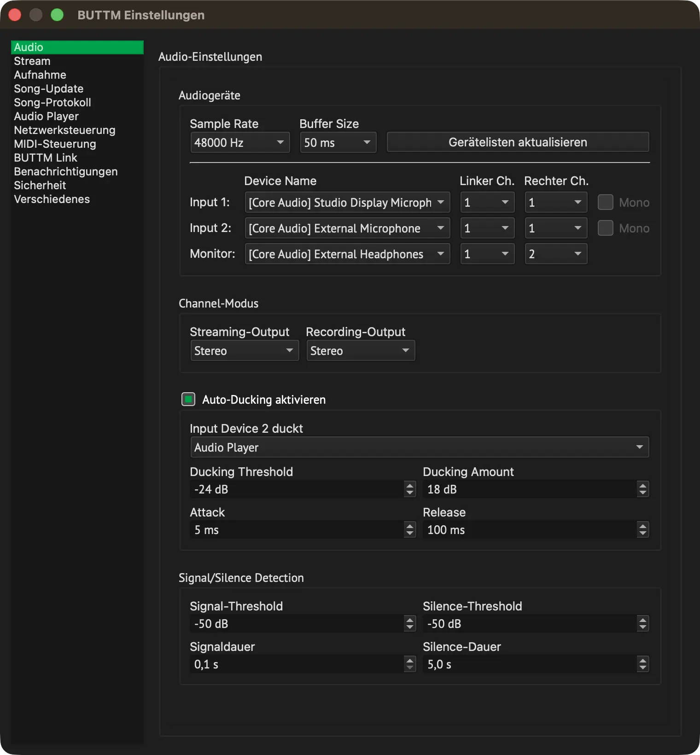Decrease the Ducking Amount stepper value
This screenshot has width=700, height=755.
643,493
